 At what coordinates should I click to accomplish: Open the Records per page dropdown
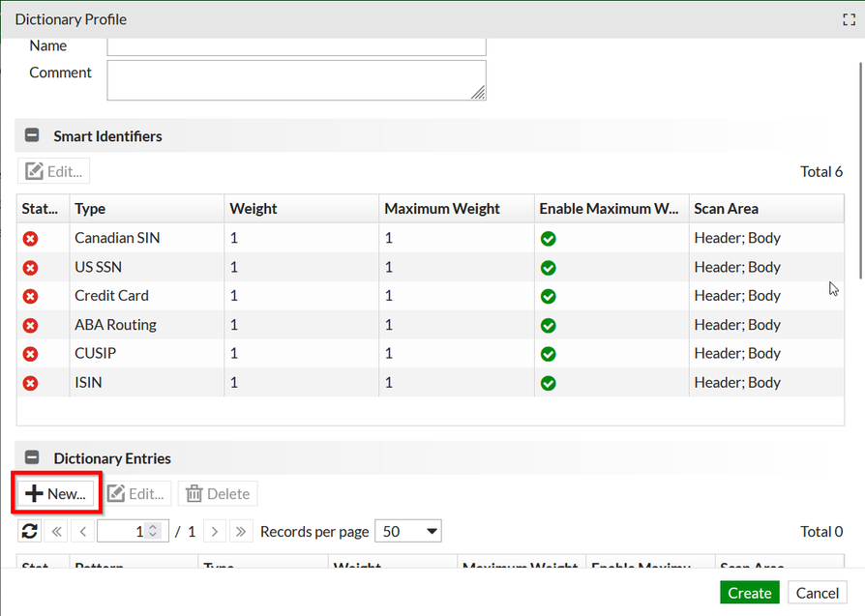407,531
